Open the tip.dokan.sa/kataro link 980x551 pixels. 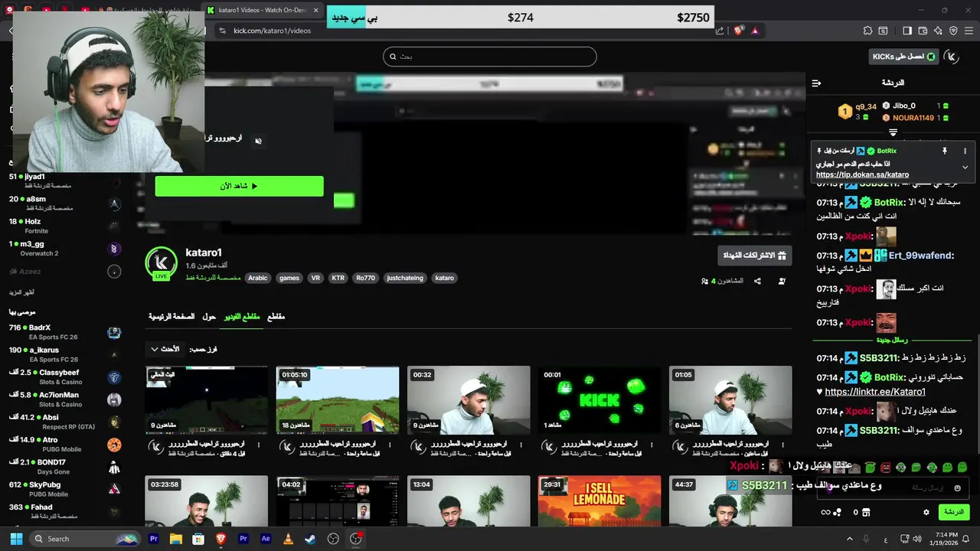click(862, 174)
